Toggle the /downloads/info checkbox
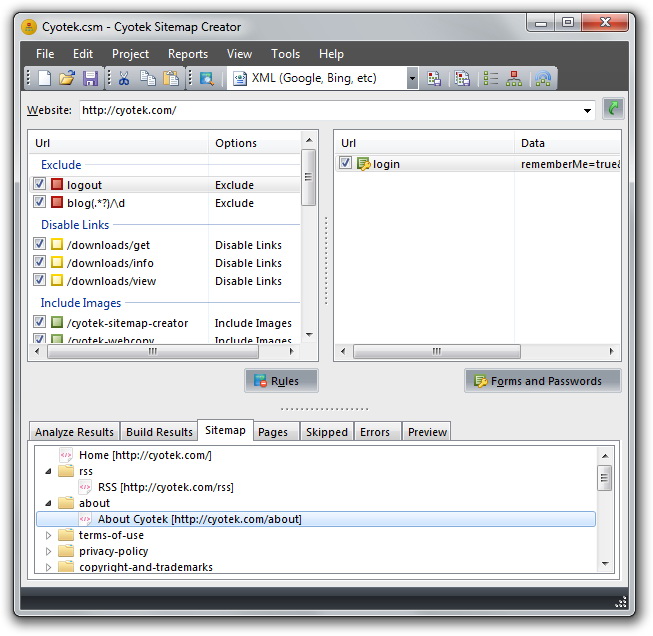 tap(40, 262)
